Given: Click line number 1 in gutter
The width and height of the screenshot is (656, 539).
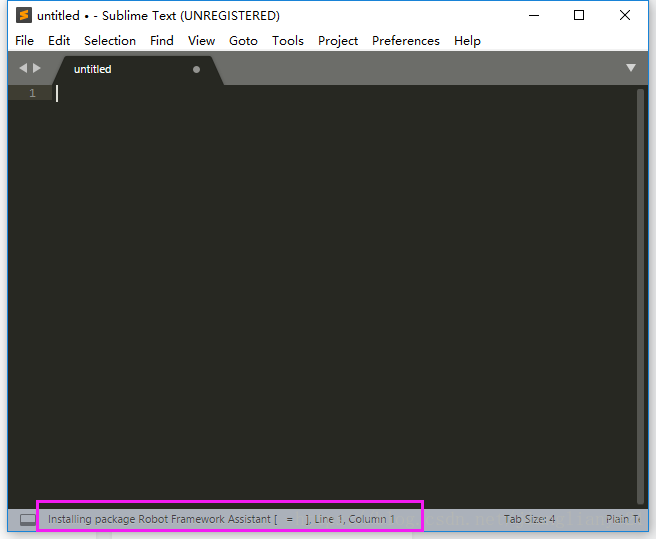Looking at the screenshot, I should tap(32, 93).
